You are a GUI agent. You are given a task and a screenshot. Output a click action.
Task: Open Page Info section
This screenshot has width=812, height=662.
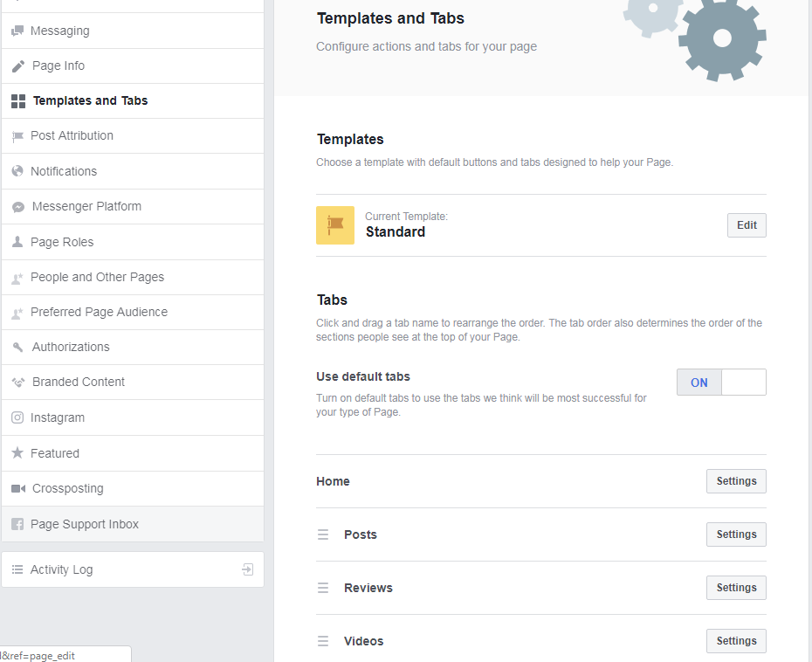point(133,66)
